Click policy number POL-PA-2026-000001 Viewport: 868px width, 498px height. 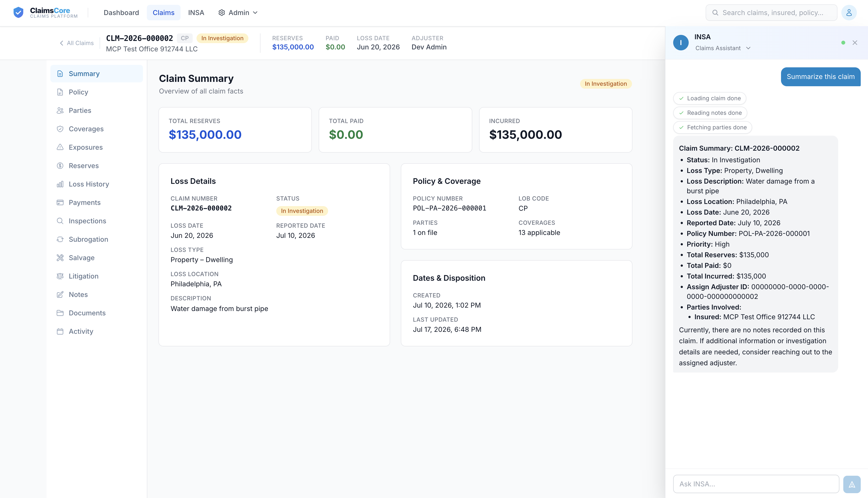(x=449, y=208)
